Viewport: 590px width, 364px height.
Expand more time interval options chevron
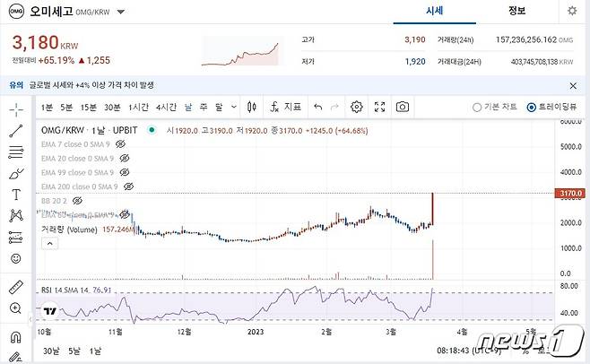coord(234,108)
